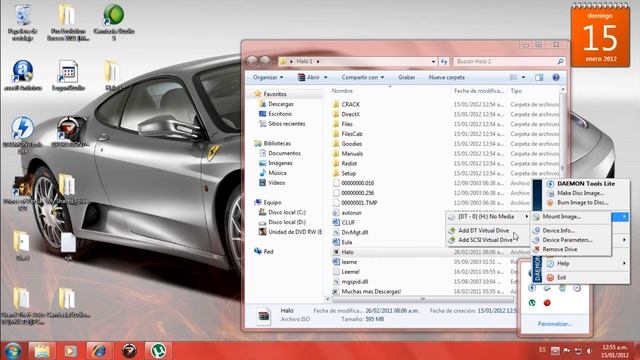
Task: Click the Grabar toolbar button
Action: [x=407, y=77]
